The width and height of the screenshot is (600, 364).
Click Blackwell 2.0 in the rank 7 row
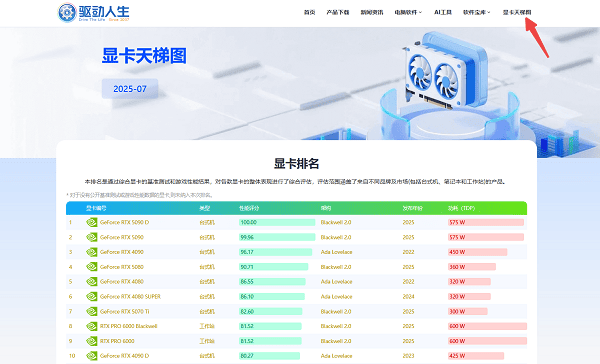click(336, 312)
